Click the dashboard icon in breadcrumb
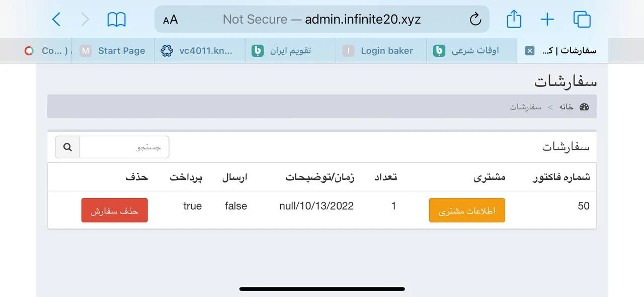Screen dimensions: 644x297 point(584,107)
